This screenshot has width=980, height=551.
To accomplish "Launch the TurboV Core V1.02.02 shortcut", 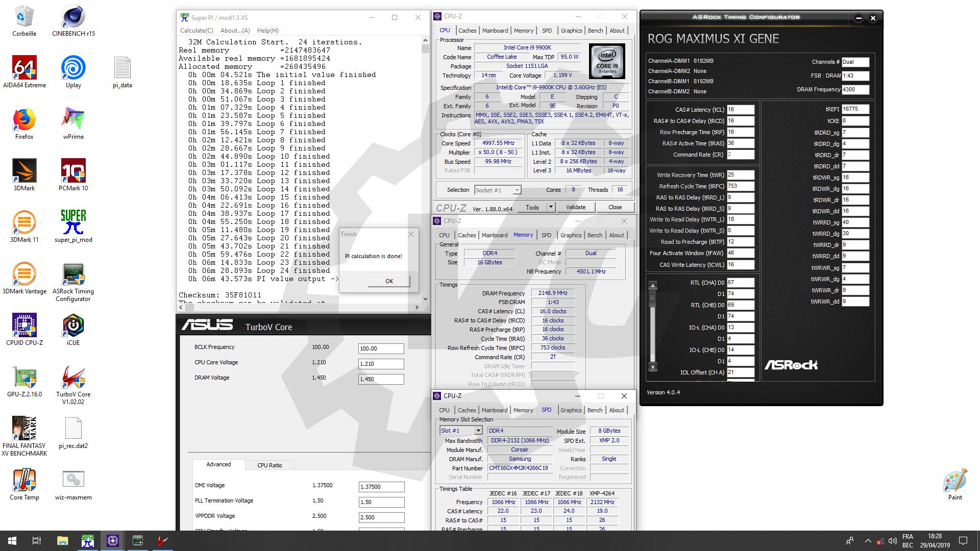I will (x=73, y=385).
